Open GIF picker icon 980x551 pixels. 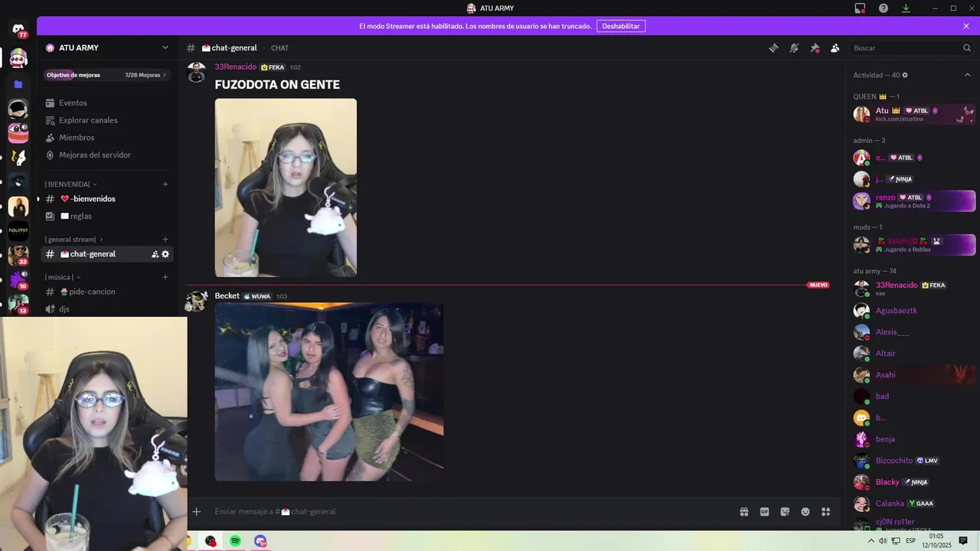[x=764, y=512]
